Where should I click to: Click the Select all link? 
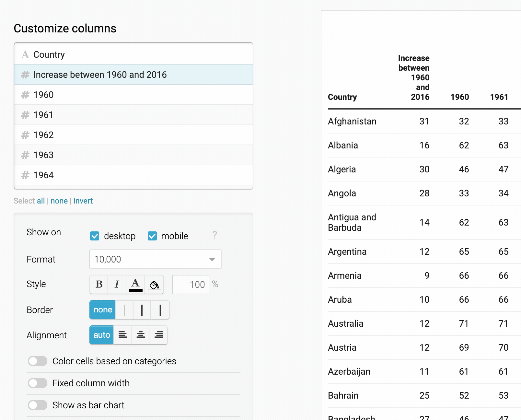pos(41,201)
